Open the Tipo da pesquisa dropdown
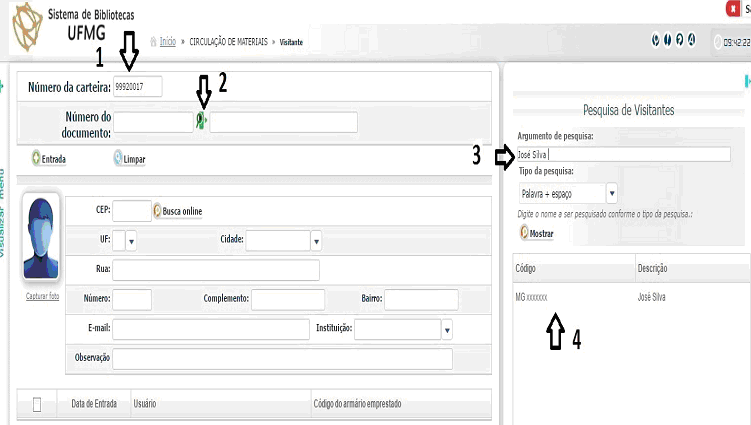This screenshot has width=751, height=425. coord(610,193)
